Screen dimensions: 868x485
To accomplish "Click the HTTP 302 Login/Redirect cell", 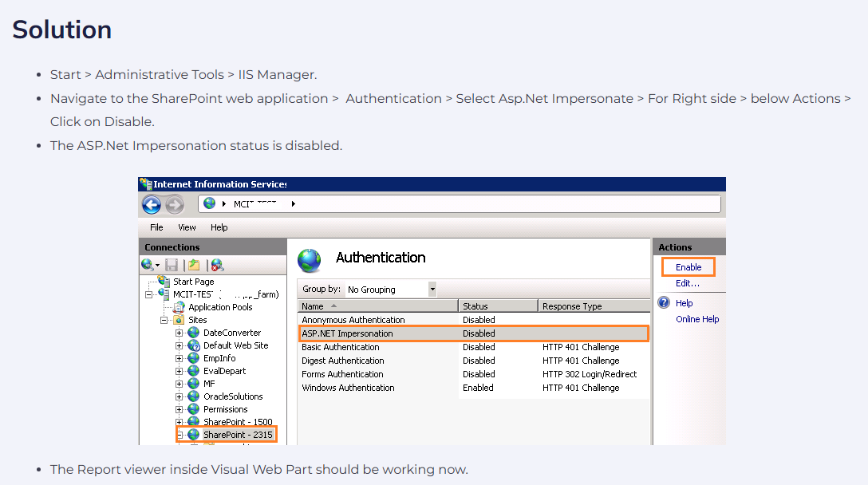I will pyautogui.click(x=590, y=374).
